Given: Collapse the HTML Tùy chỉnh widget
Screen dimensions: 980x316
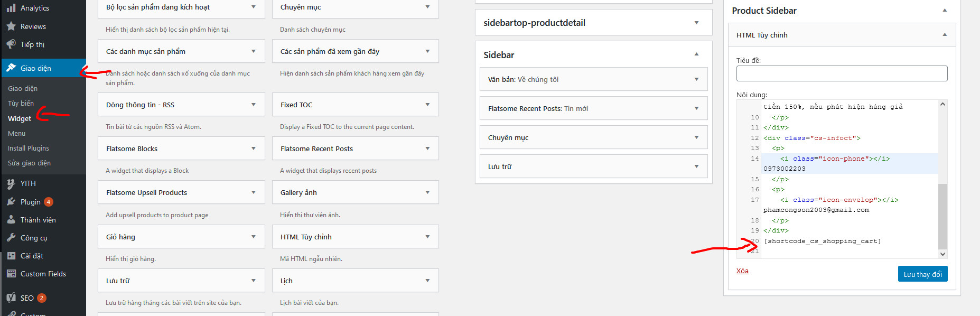Looking at the screenshot, I should point(945,35).
